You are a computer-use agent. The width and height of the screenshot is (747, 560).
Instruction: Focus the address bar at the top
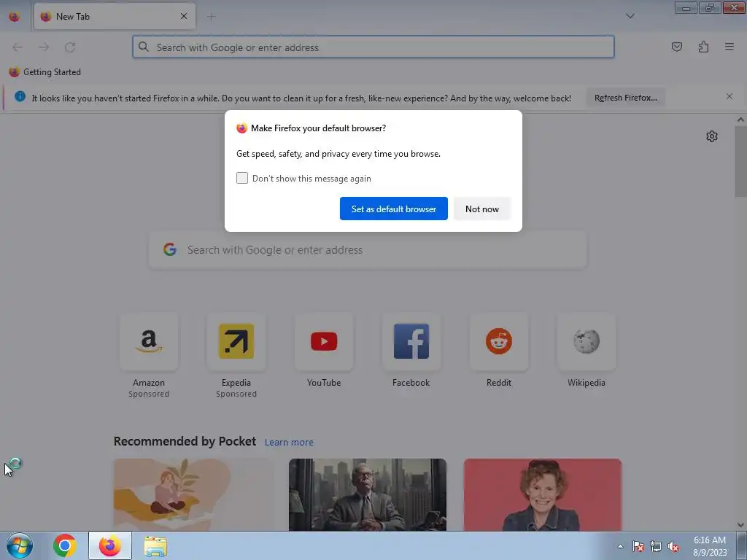(x=373, y=47)
